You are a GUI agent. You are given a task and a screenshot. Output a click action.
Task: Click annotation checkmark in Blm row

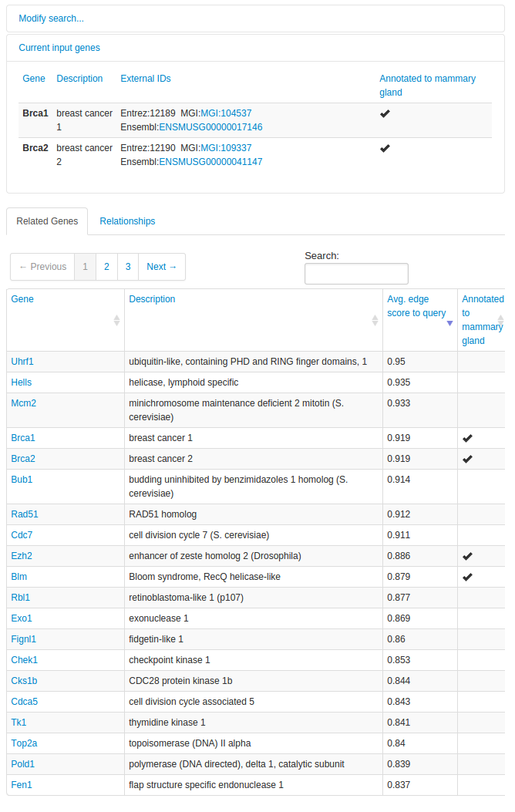point(467,577)
